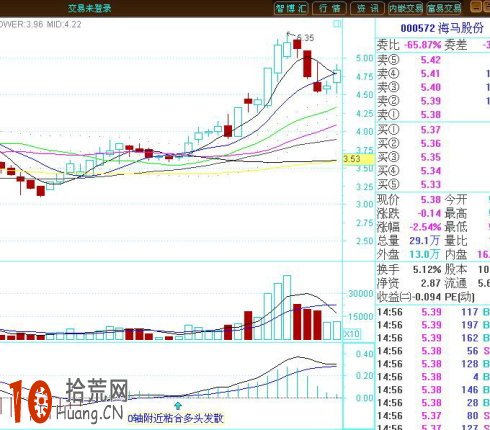
Task: Click the 卖① ask price 5.38
Action: click(x=430, y=115)
